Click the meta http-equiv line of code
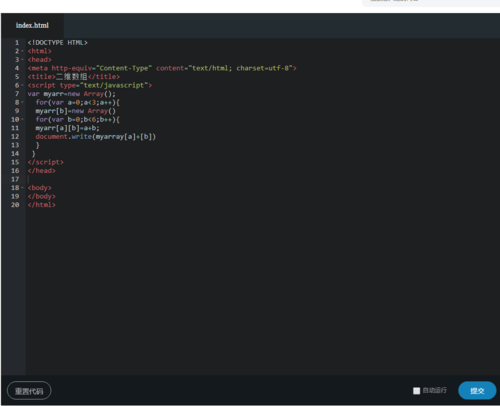 pos(162,68)
